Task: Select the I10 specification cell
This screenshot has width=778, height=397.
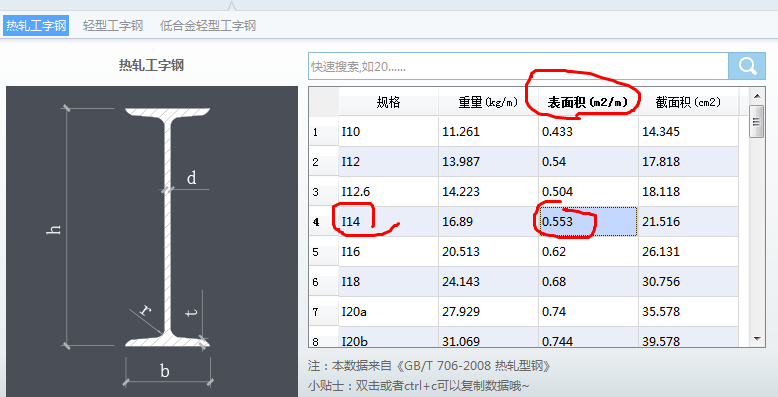Action: (x=389, y=132)
